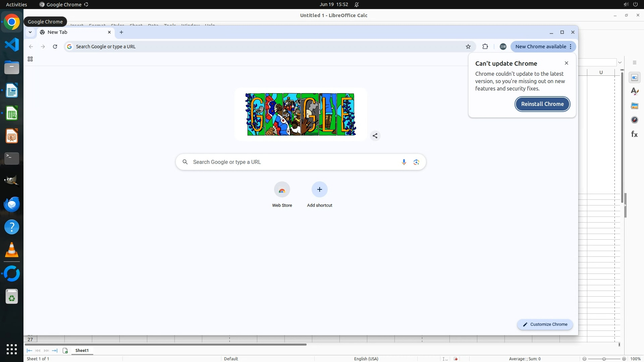Open the Chrome three-dot menu
Viewport: 644px width, 362px height.
click(x=571, y=47)
